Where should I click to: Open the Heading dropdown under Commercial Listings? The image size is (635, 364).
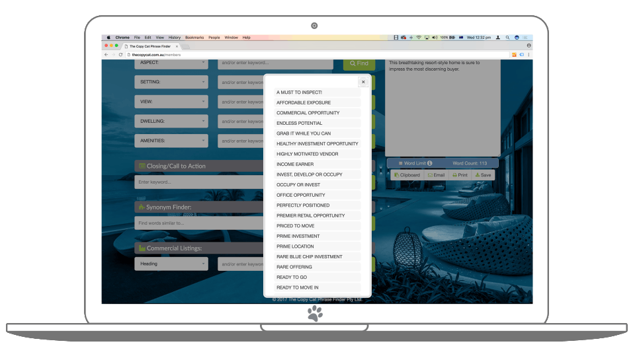171,264
